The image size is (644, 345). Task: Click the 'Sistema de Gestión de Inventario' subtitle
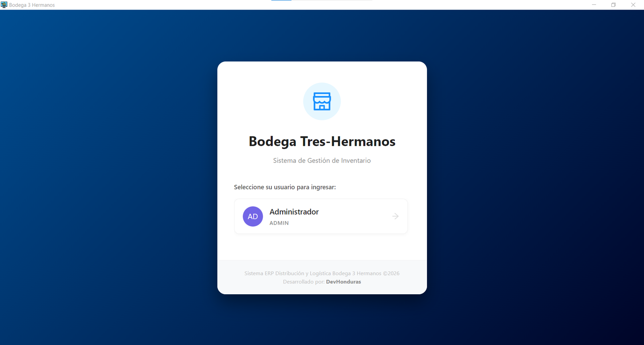point(322,161)
